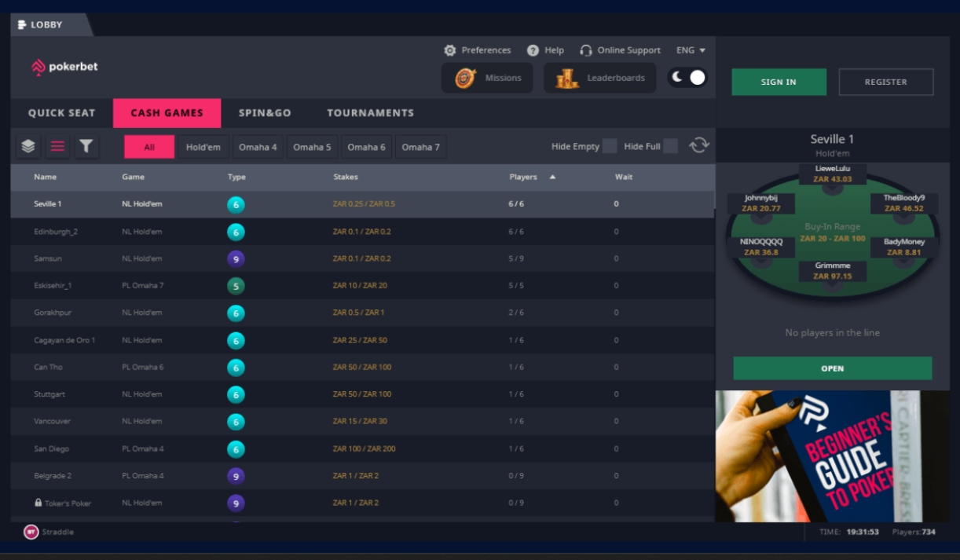Click NINOQQQQ's seat on table preview
Screen dimensions: 960x560
coord(761,247)
